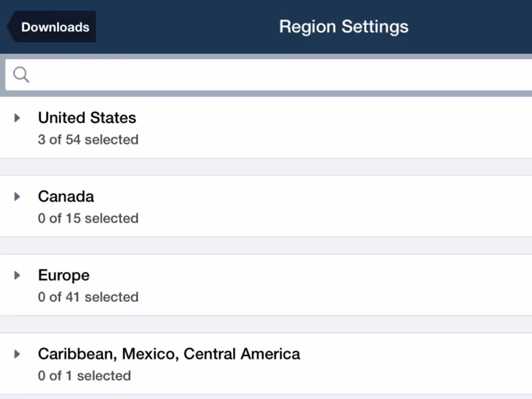The width and height of the screenshot is (532, 399).
Task: Select the Europe region label
Action: 64,275
